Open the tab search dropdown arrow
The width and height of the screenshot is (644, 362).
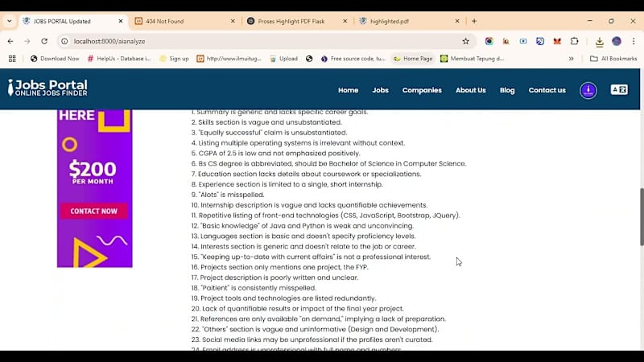(x=10, y=21)
